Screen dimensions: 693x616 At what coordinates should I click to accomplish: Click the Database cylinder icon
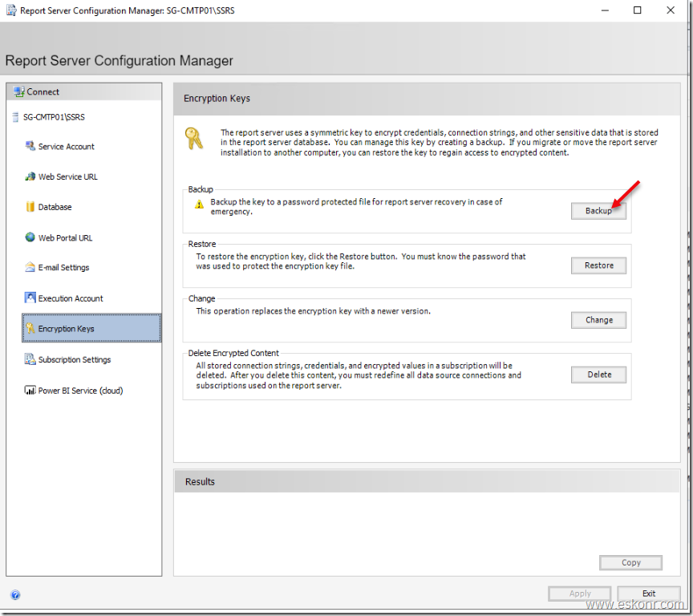30,207
